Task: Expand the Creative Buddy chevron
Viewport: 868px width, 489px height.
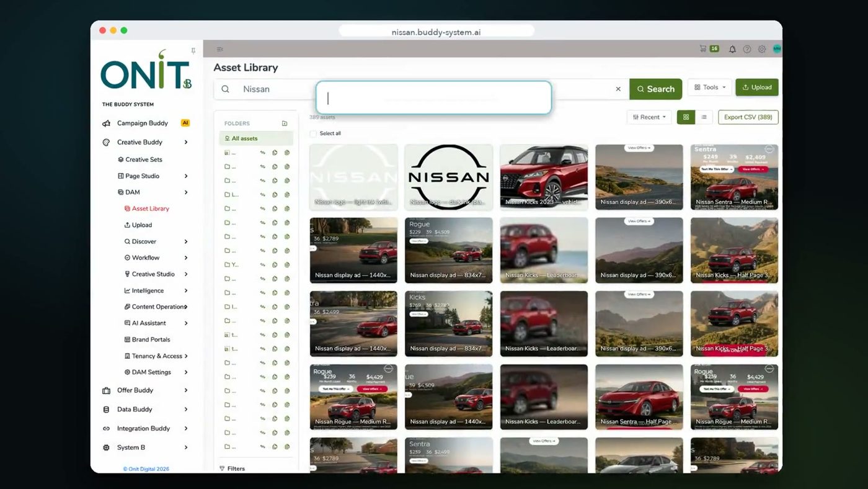Action: 186,142
